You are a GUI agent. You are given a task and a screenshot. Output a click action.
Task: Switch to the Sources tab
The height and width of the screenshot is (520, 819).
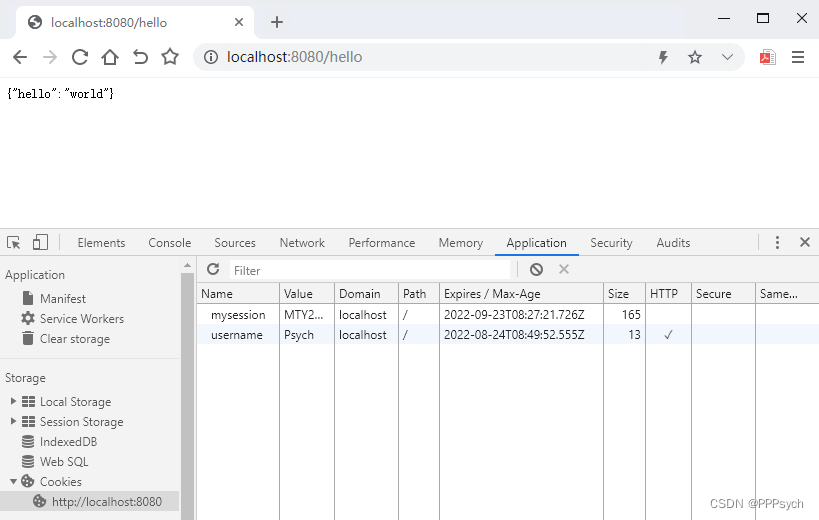(x=235, y=243)
